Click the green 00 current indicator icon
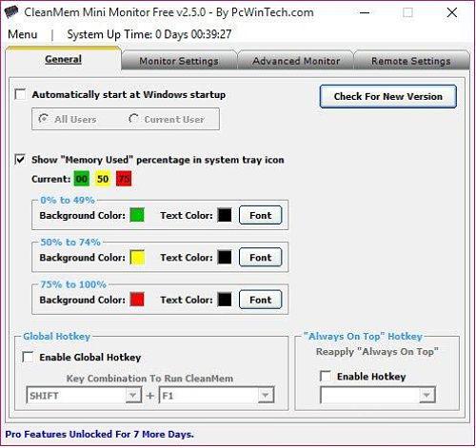The width and height of the screenshot is (476, 448). click(x=82, y=179)
